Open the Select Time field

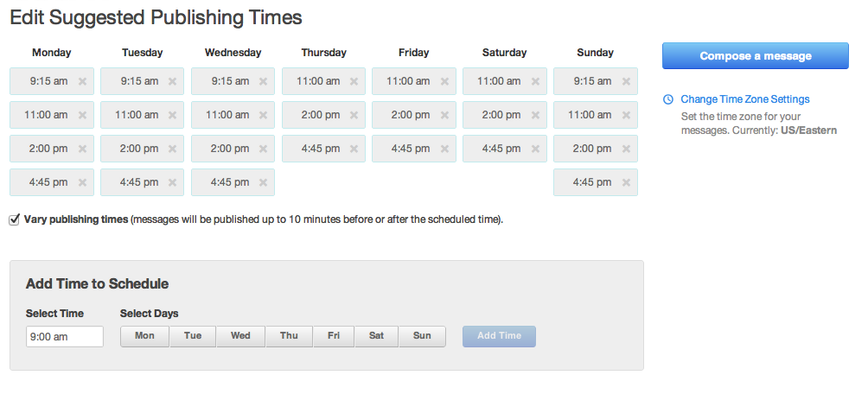65,337
